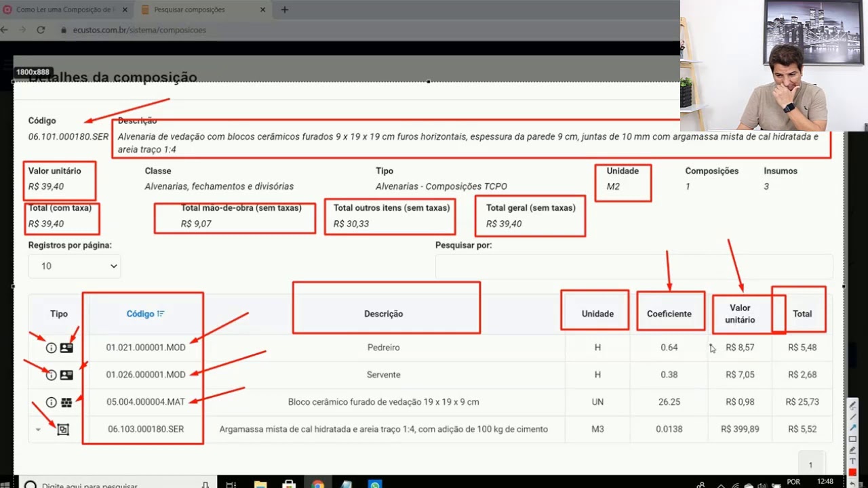Screen dimensions: 868x488
Task: Open the POR language indicator in tray
Action: tap(793, 482)
